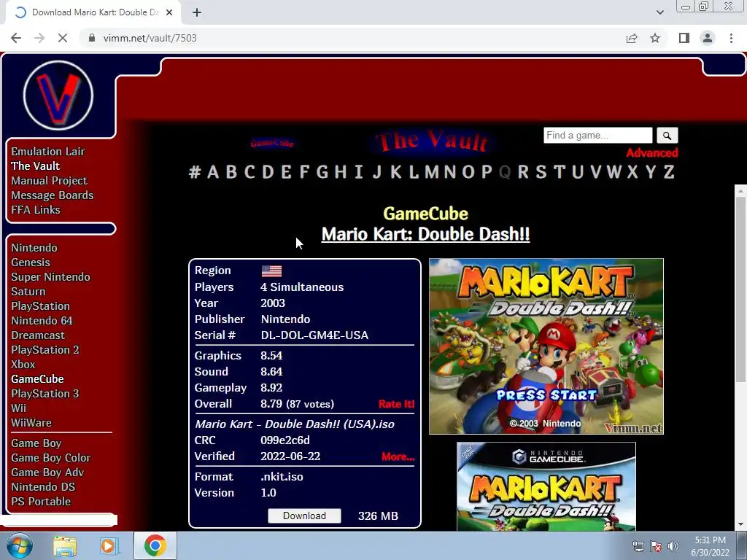This screenshot has height=560, width=747.
Task: Click the volume speaker tray icon
Action: coord(673,546)
